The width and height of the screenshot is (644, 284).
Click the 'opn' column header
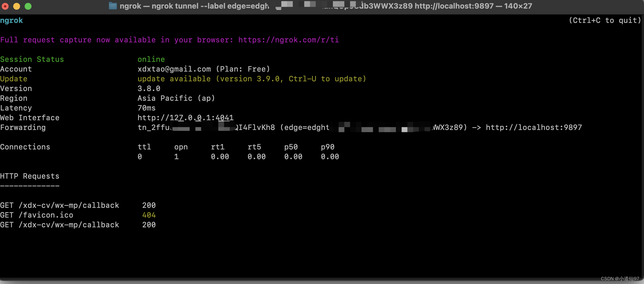coord(181,147)
